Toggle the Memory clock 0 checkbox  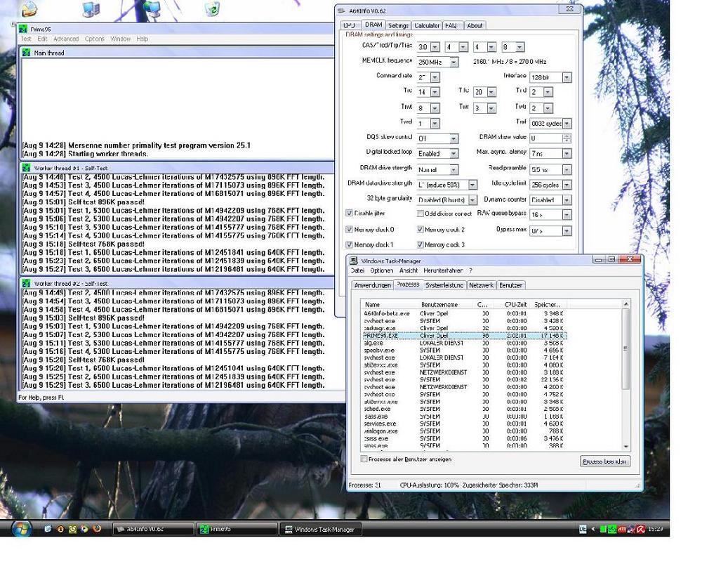click(349, 230)
